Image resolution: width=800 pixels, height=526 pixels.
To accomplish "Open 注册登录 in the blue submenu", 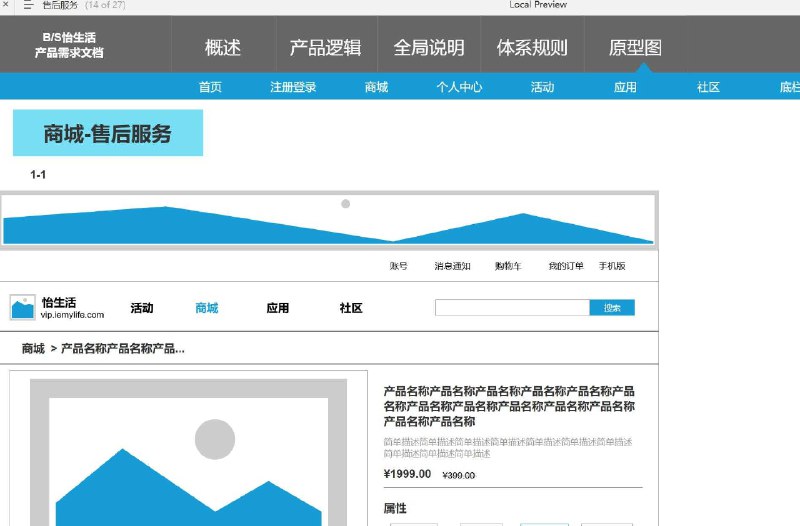I will pos(293,87).
